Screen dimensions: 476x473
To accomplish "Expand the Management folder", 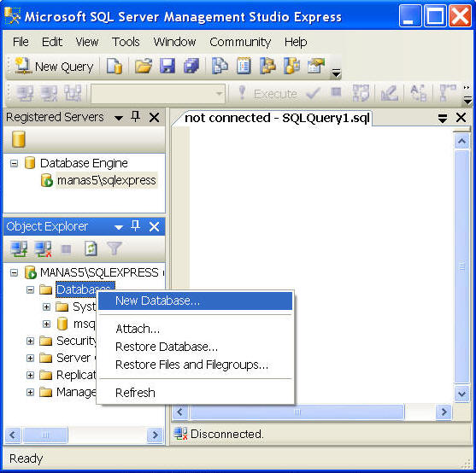I will (30, 393).
